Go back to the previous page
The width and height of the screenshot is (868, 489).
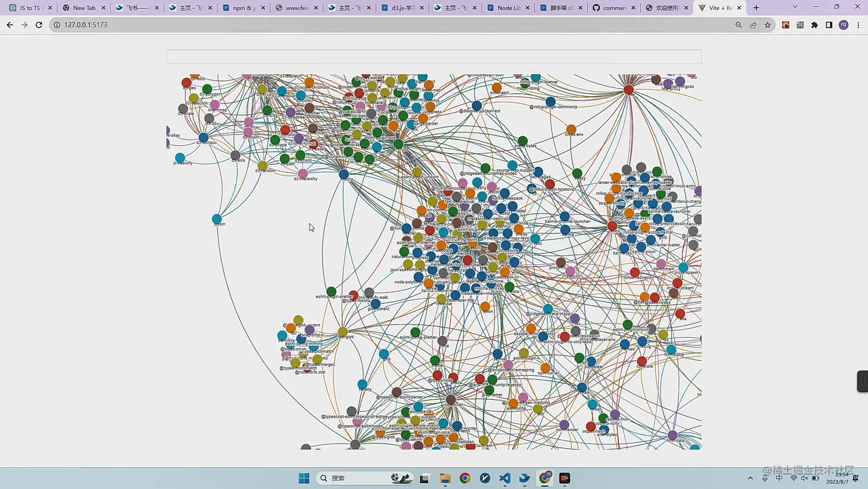click(10, 25)
